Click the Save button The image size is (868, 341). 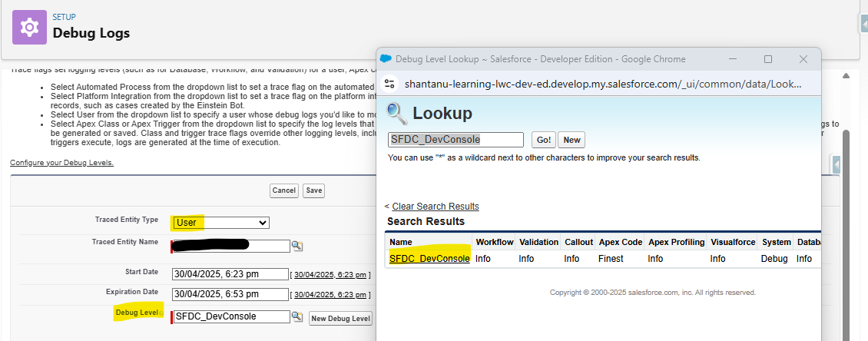(x=314, y=190)
